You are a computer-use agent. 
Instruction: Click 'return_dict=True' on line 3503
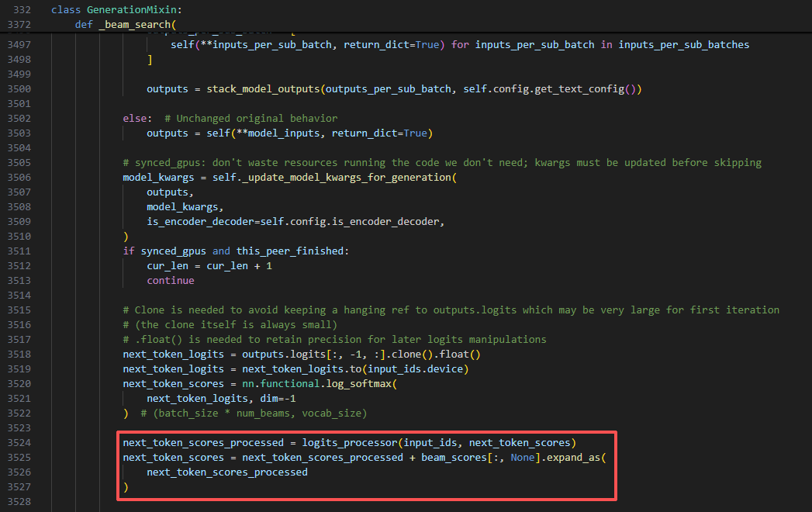click(379, 133)
